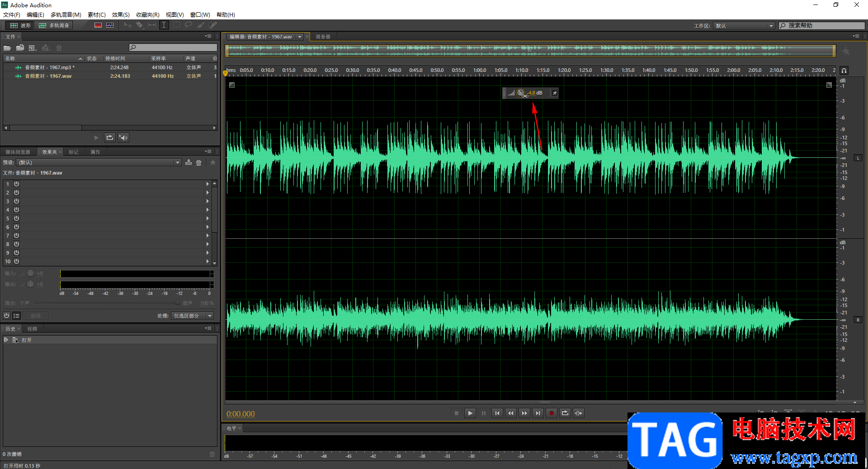Toggle main power for effects rack
The width and height of the screenshot is (868, 469).
point(7,316)
